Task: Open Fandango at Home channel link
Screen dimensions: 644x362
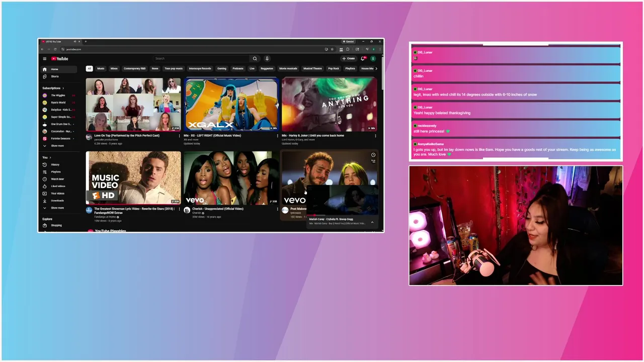Action: coord(105,217)
